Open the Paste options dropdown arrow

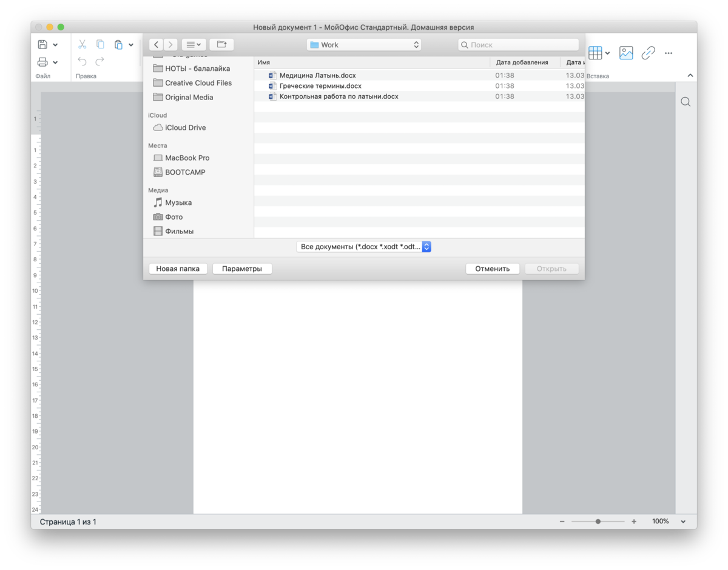[x=131, y=45]
